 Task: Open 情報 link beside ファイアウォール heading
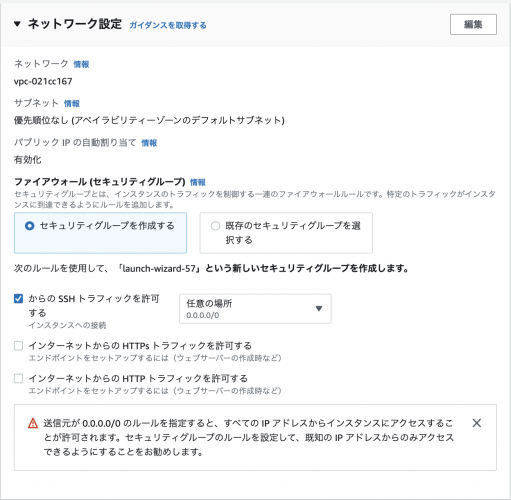point(198,182)
